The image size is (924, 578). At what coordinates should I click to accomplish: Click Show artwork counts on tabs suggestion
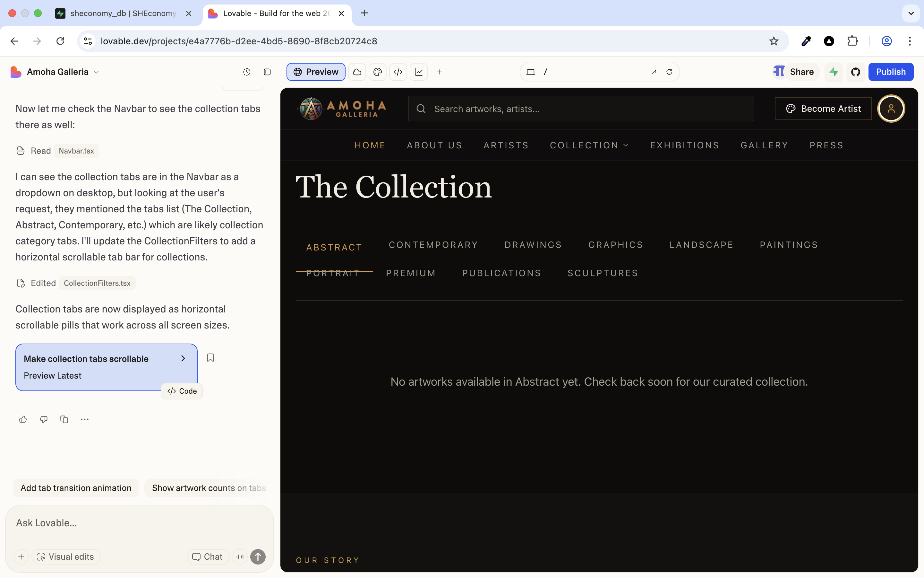click(209, 488)
